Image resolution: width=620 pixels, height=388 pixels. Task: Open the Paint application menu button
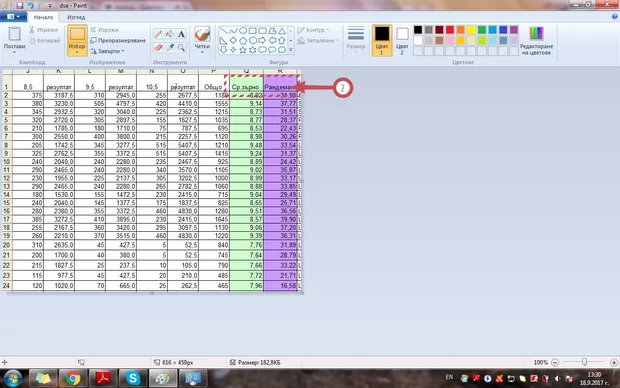(13, 17)
